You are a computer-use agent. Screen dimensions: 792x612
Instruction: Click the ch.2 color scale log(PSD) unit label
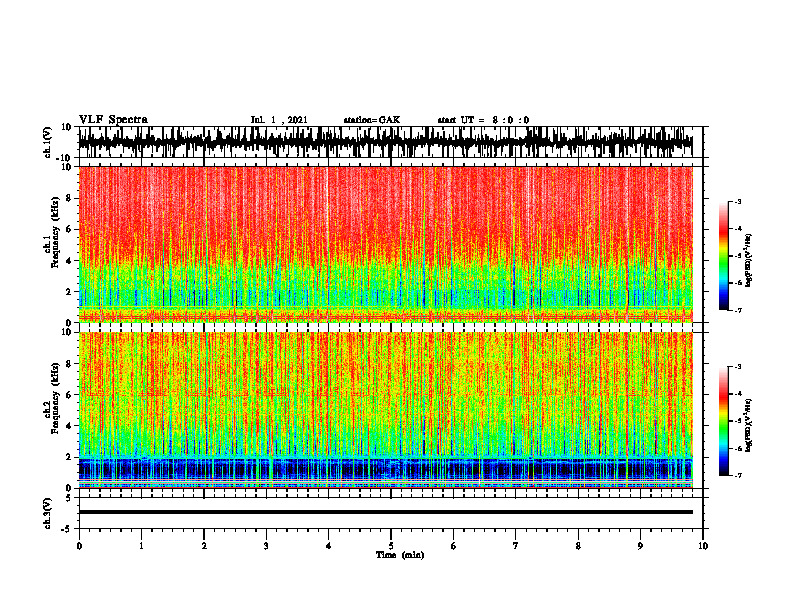(x=748, y=425)
